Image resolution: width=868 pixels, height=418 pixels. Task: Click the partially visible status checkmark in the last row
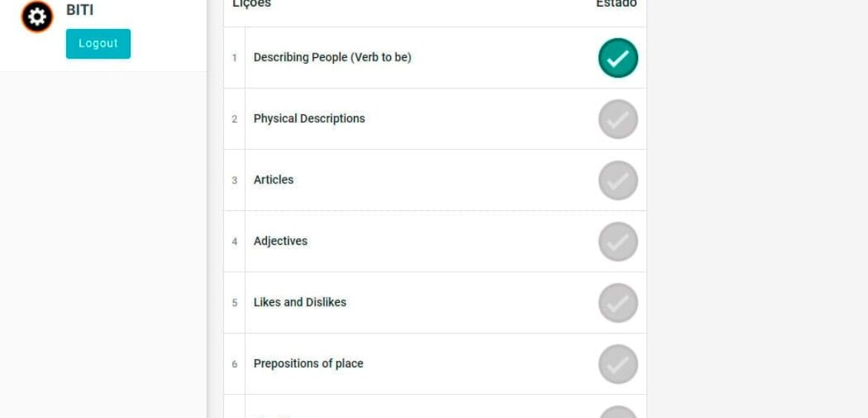[x=618, y=413]
